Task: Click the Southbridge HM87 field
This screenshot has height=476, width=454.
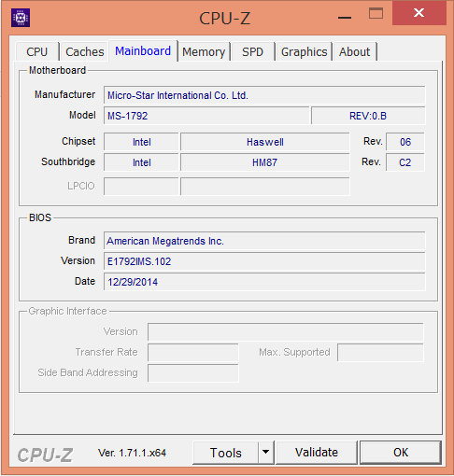Action: pyautogui.click(x=265, y=162)
